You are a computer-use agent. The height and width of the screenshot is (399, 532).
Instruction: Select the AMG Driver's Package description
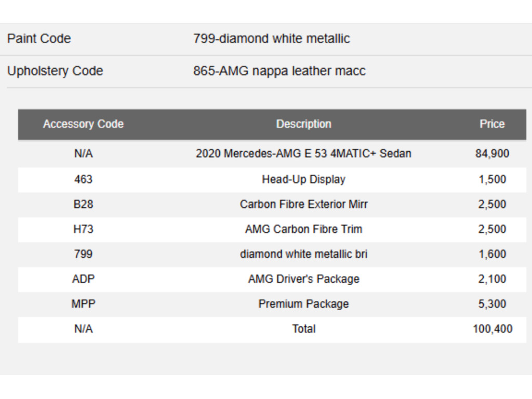click(x=303, y=279)
